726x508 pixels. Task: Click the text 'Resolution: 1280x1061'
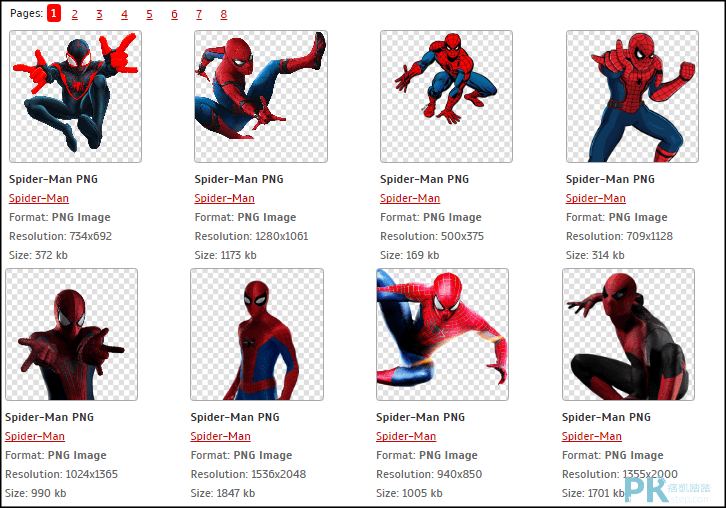251,236
